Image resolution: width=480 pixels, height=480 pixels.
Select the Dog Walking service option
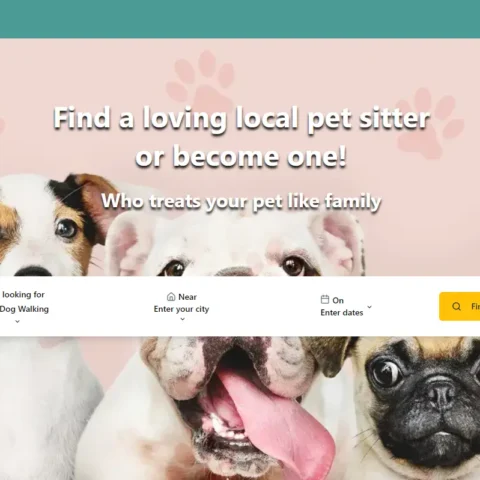click(24, 309)
